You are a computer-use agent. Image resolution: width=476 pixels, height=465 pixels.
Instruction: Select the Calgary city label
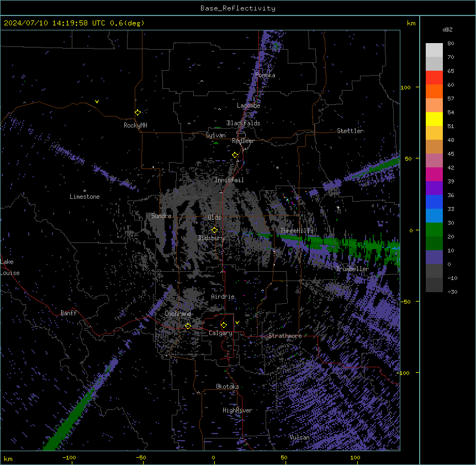(220, 333)
